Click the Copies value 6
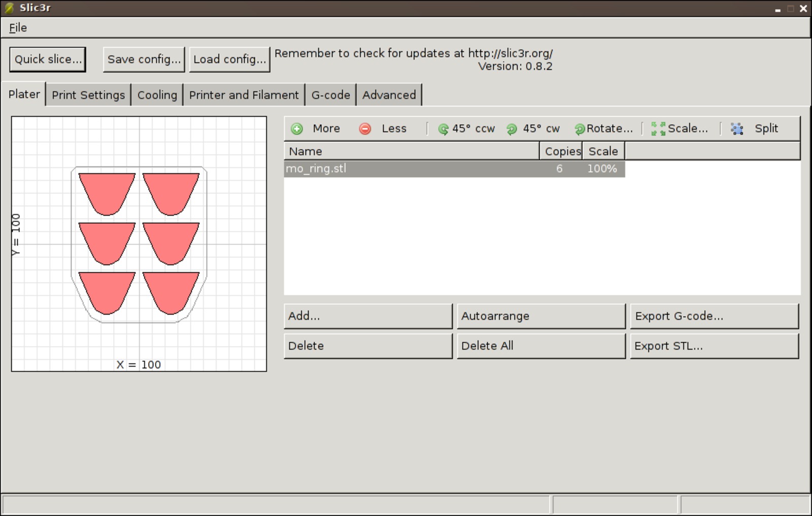Image resolution: width=812 pixels, height=516 pixels. pyautogui.click(x=559, y=169)
